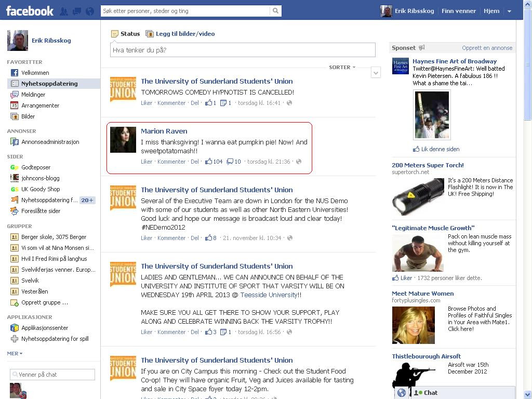Open UK Goody Shop page

[41, 189]
